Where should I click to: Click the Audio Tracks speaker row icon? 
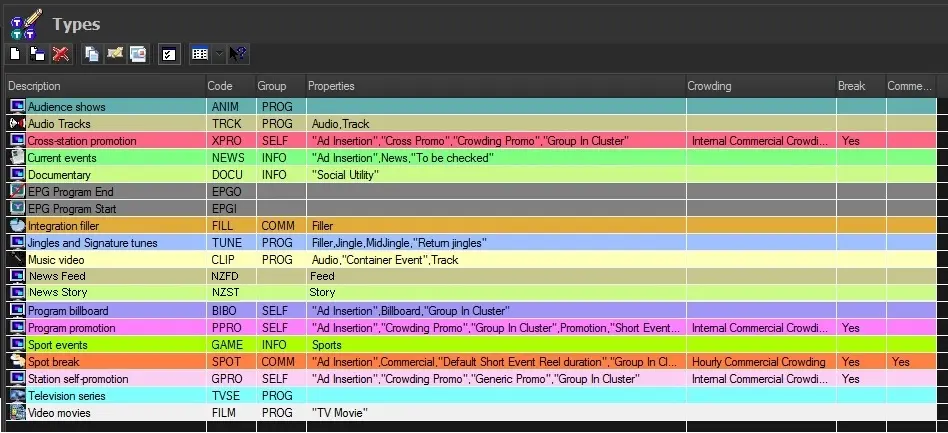[17, 124]
